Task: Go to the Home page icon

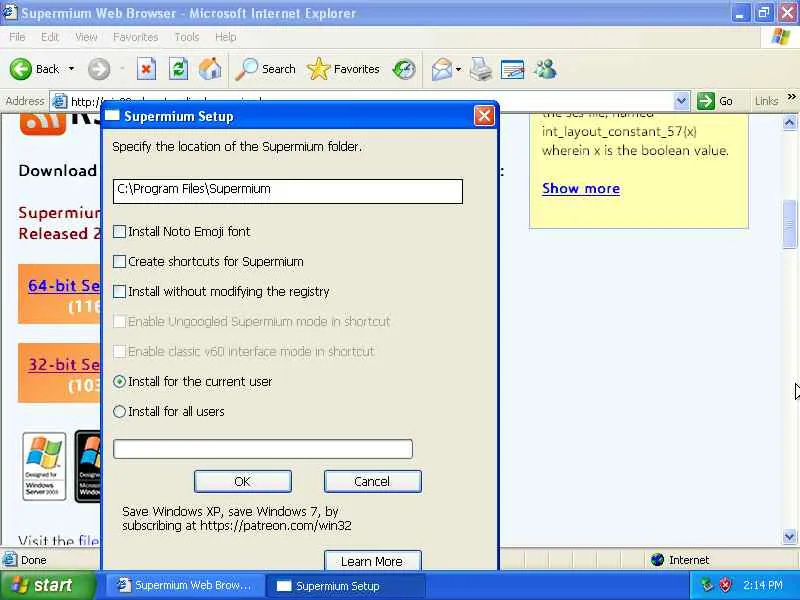Action: 210,69
